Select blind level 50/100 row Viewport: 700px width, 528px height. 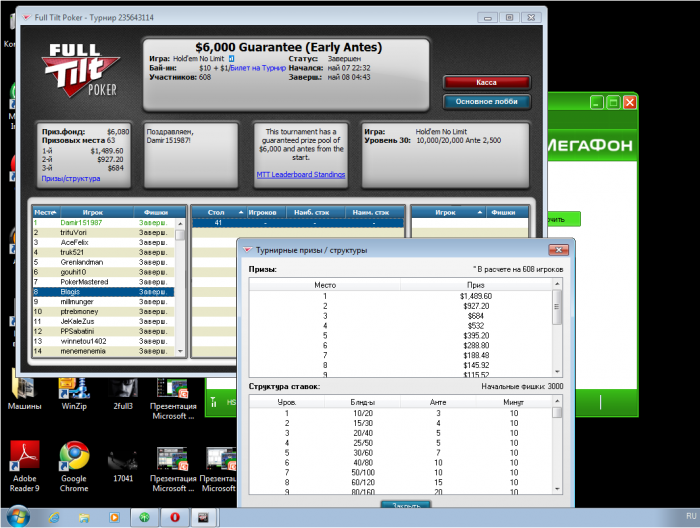pyautogui.click(x=400, y=473)
